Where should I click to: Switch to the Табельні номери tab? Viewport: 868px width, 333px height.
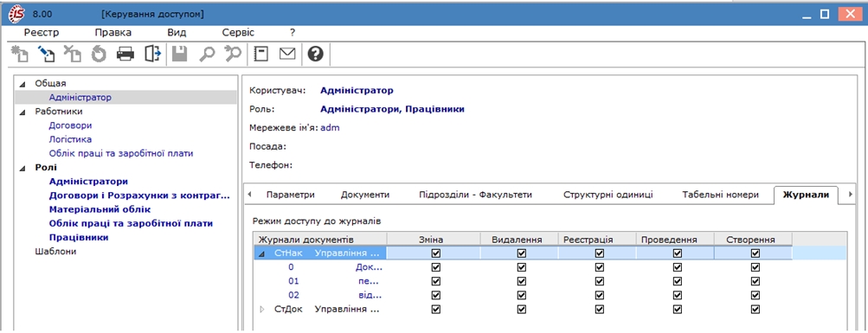pos(720,195)
